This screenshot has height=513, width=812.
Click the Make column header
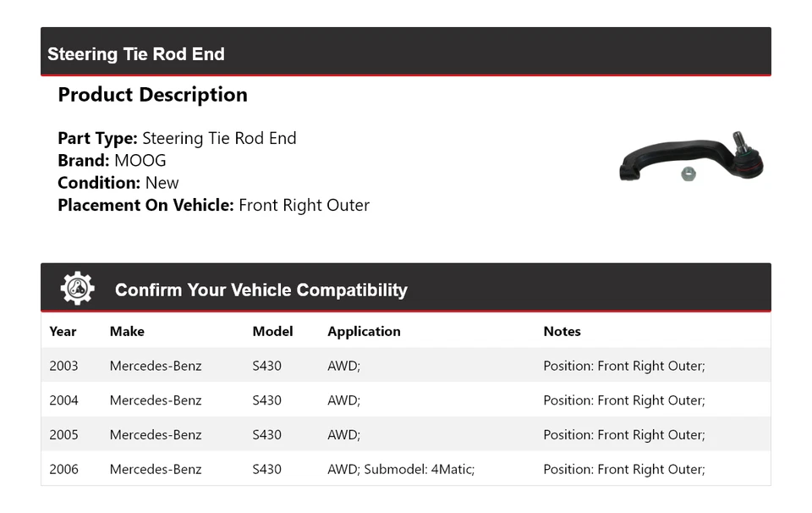pos(127,331)
